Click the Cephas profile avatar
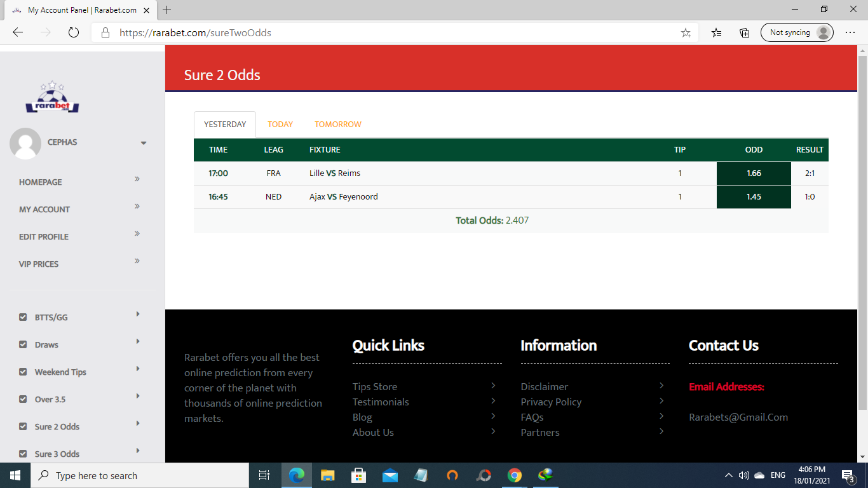 (25, 143)
